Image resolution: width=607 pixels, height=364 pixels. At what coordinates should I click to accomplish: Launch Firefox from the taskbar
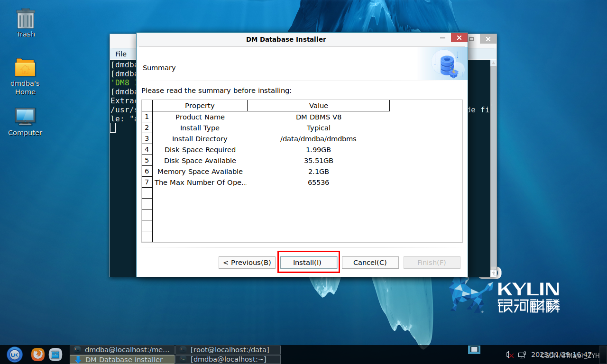38,354
